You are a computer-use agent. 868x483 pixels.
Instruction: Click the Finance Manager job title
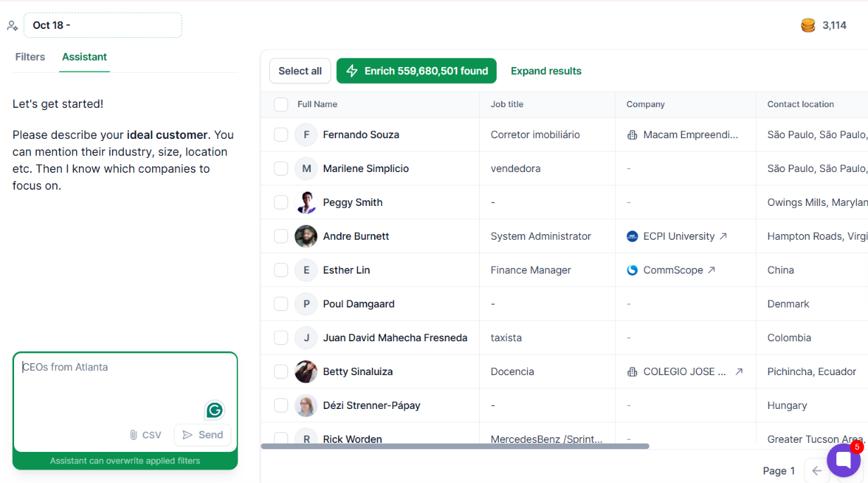pyautogui.click(x=531, y=270)
